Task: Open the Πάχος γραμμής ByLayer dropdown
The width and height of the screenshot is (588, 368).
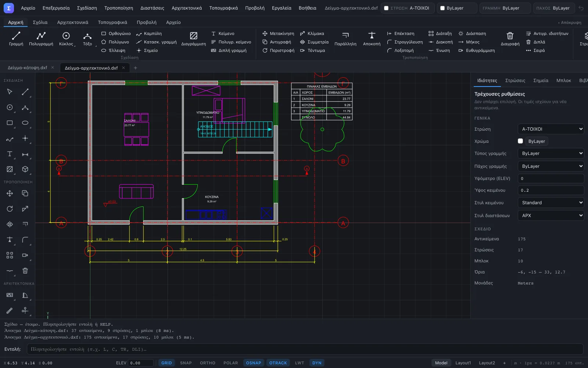Action: (551, 166)
